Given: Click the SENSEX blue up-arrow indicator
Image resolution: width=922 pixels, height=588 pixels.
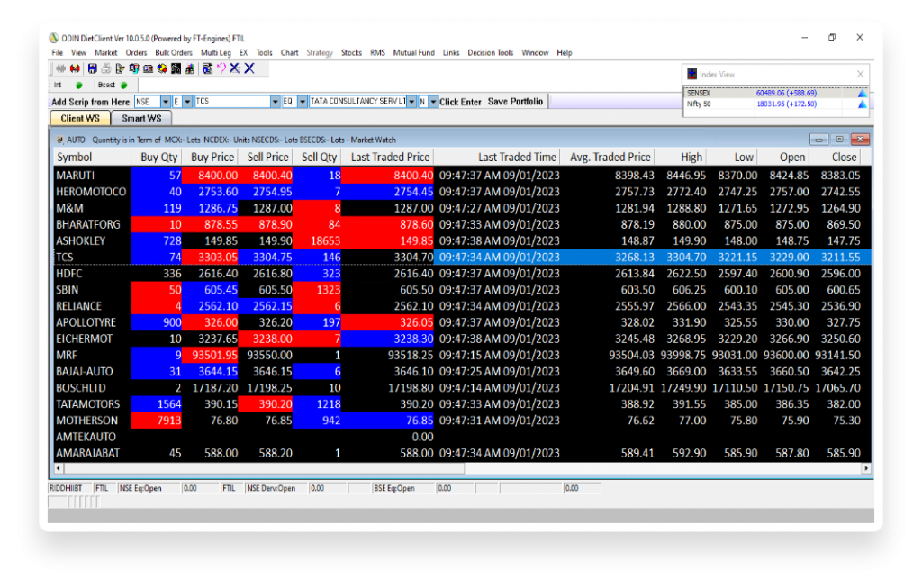Looking at the screenshot, I should (862, 93).
